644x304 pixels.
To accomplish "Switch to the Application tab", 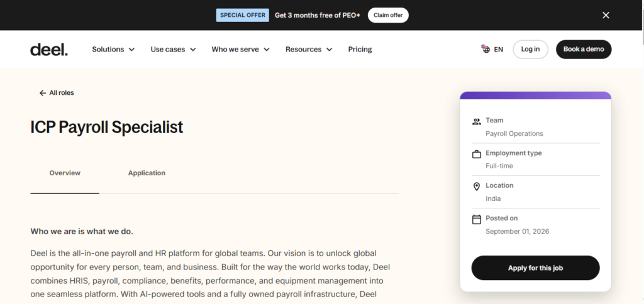I will point(147,173).
